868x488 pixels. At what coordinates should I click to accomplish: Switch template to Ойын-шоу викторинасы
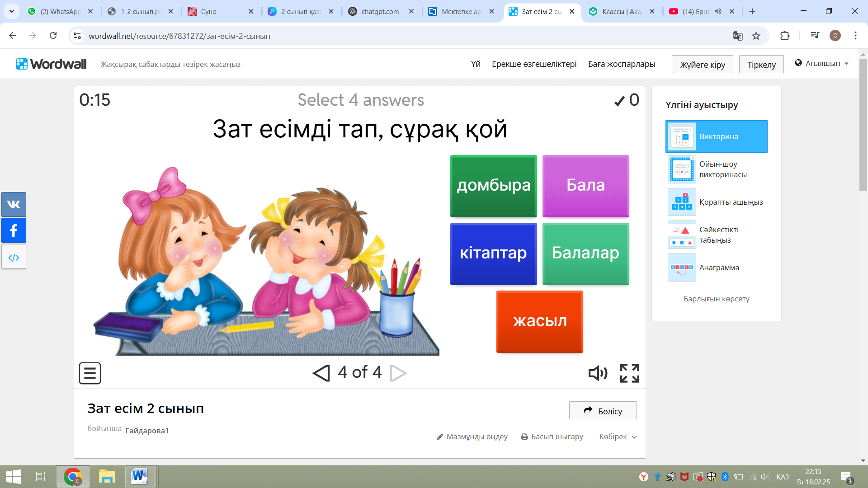[x=717, y=169]
